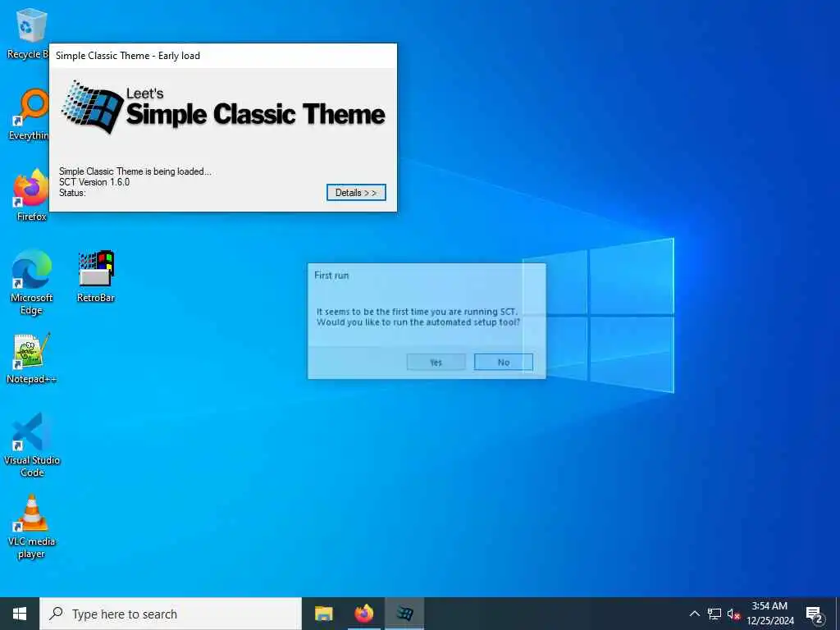Open the VLC media player shortcut

pos(31,527)
